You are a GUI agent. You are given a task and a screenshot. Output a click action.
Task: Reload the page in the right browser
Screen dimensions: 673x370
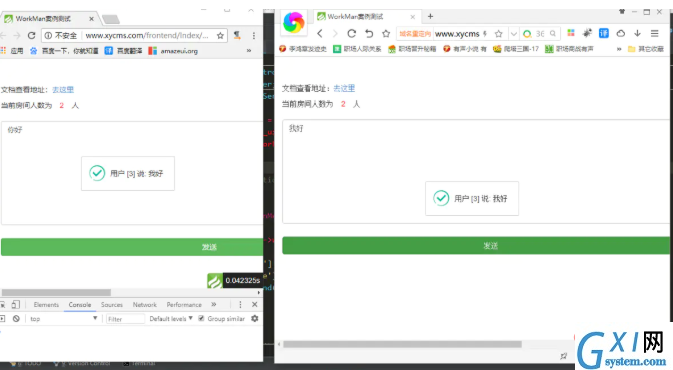[x=352, y=33]
